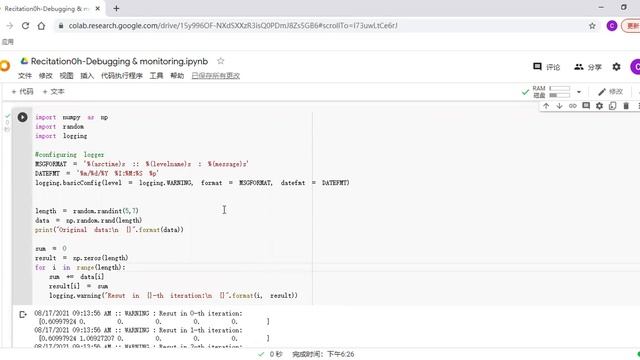Open the 帮助 menu

point(177,76)
